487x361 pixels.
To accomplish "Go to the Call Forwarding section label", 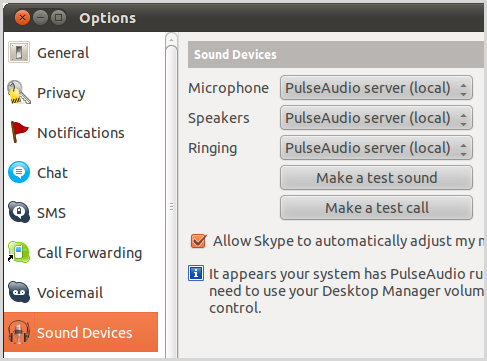I will click(x=90, y=253).
